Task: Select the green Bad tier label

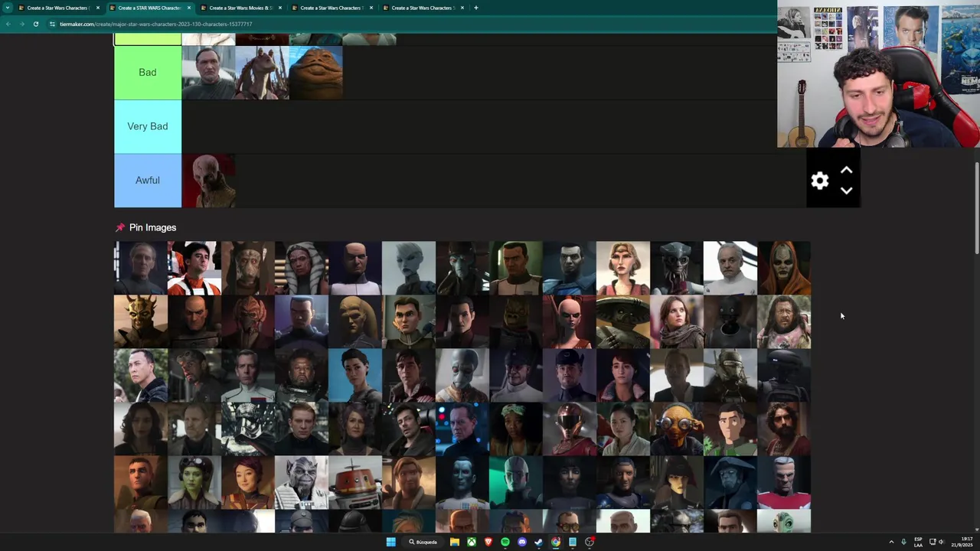Action: pos(148,73)
